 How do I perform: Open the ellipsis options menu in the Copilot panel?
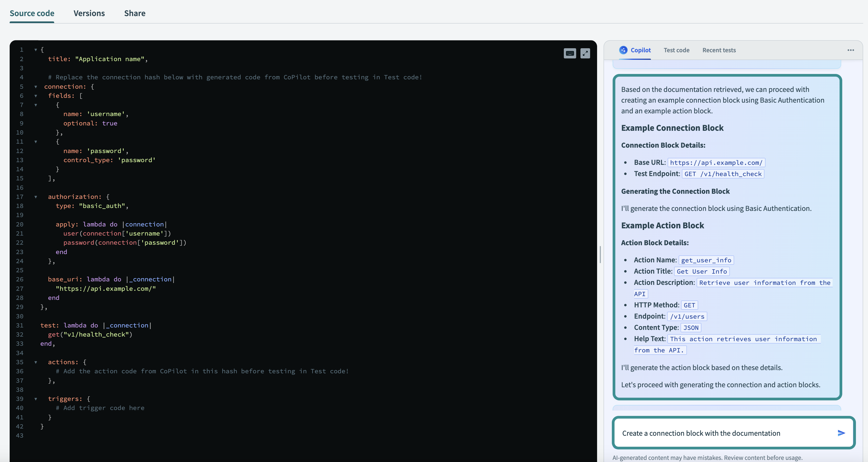(851, 50)
